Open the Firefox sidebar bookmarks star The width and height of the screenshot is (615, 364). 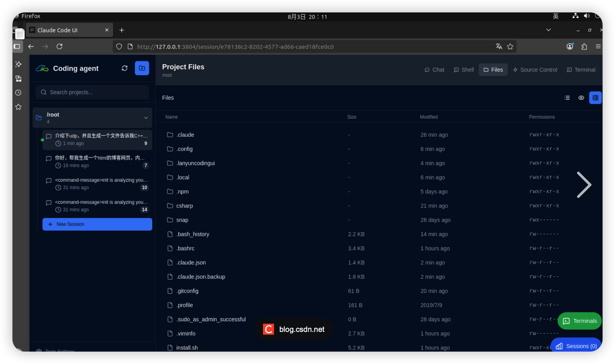point(18,107)
